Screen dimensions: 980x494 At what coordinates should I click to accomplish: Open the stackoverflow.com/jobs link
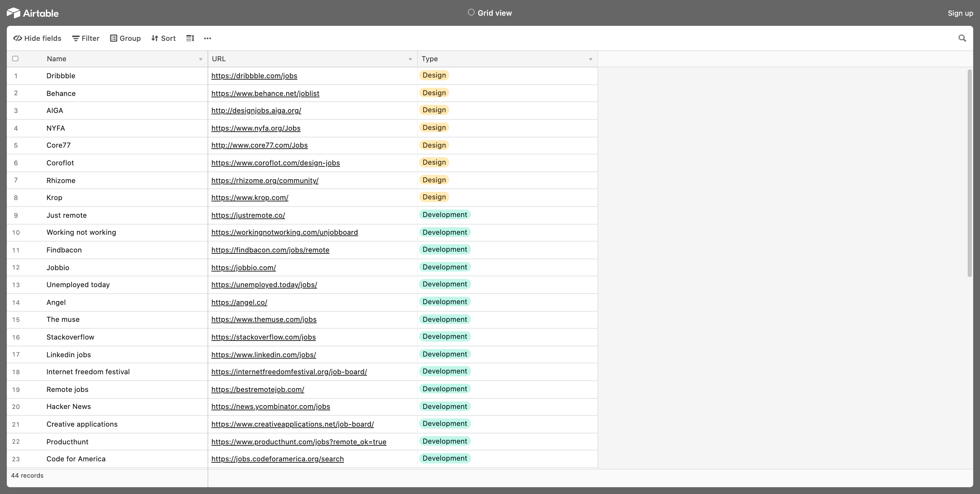pos(263,337)
